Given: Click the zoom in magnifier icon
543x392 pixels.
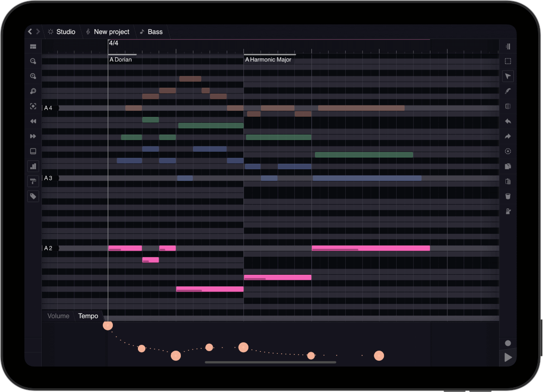Looking at the screenshot, I should 33,76.
